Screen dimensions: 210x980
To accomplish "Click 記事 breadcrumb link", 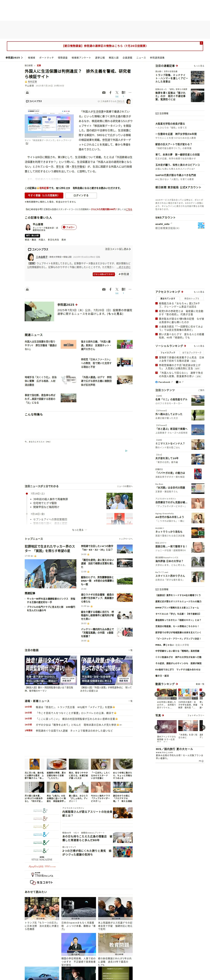I will coord(39,65).
